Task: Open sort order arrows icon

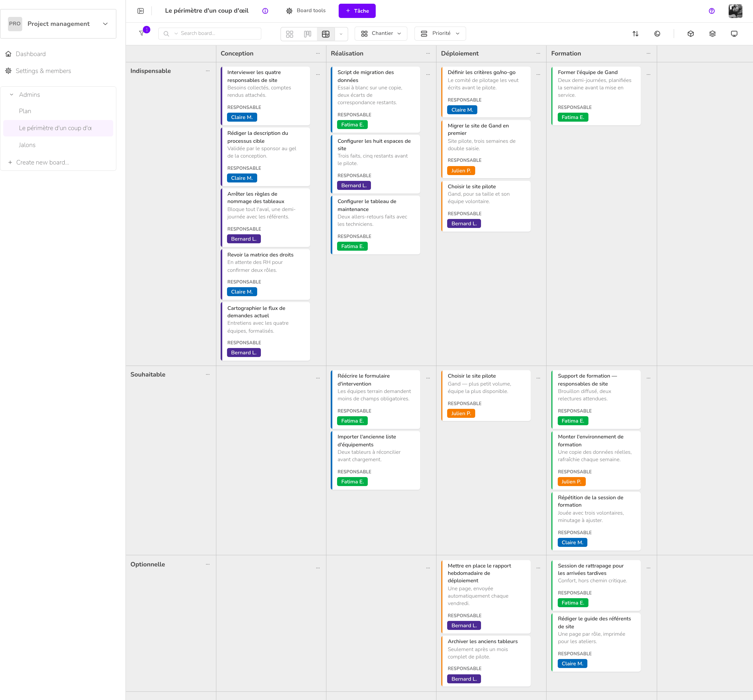Action: pyautogui.click(x=635, y=34)
